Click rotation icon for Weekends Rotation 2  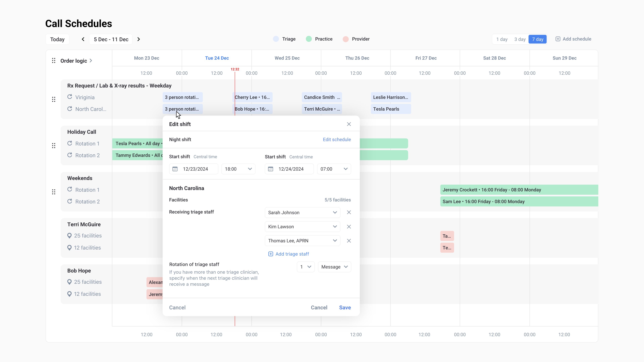point(70,201)
